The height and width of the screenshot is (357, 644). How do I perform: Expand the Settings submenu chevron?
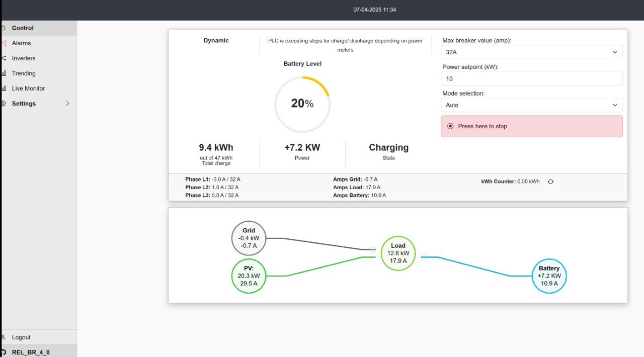67,104
